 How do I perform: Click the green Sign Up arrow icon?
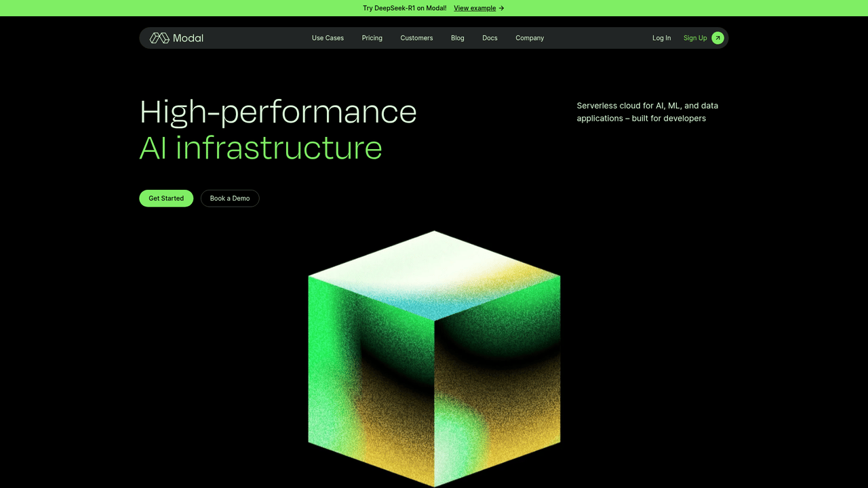click(x=717, y=38)
